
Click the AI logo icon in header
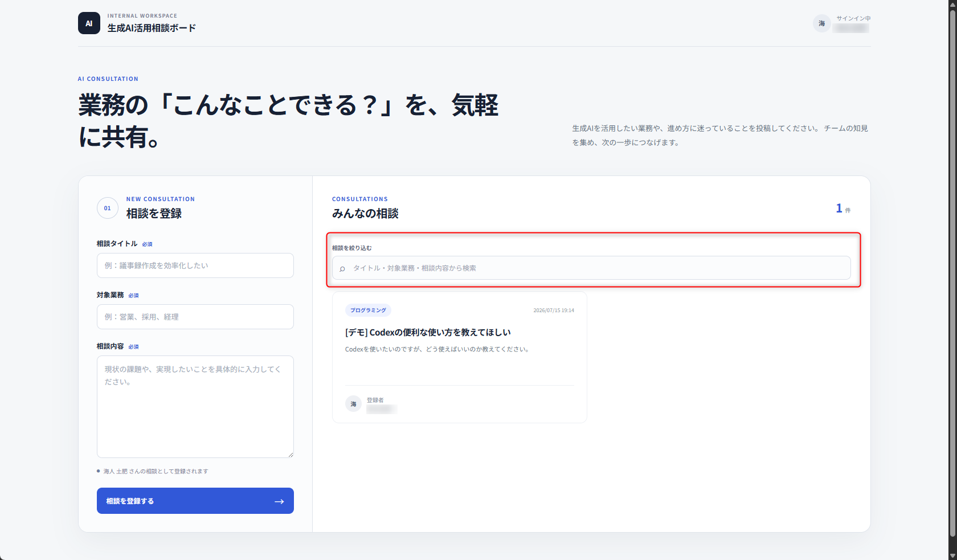89,23
